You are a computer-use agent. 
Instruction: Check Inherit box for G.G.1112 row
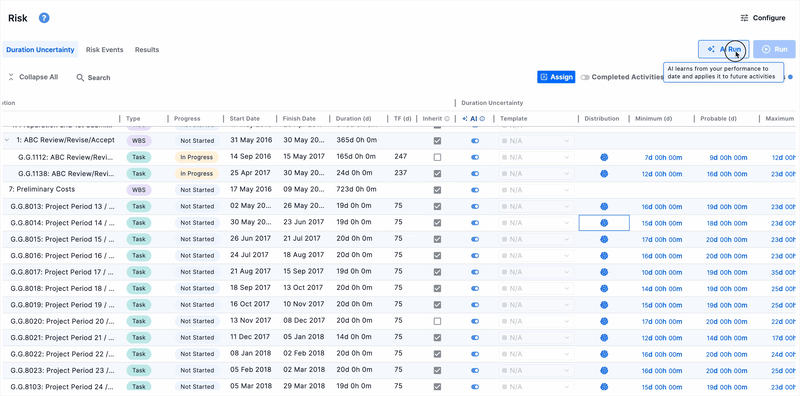[x=437, y=157]
